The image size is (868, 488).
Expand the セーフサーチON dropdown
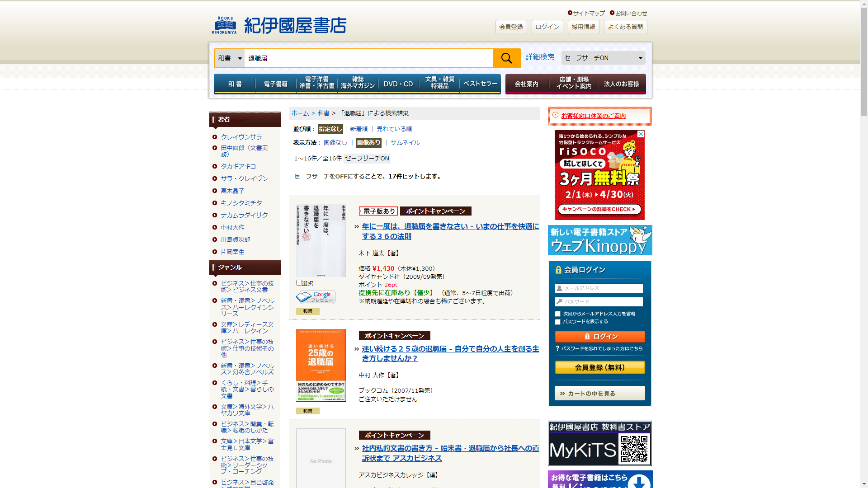coord(603,58)
